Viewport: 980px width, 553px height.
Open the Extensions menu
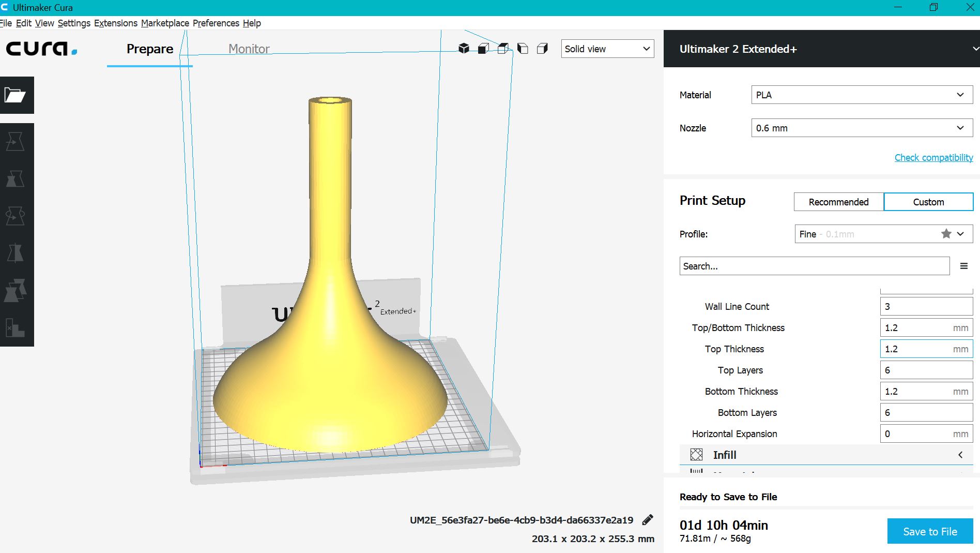click(x=116, y=23)
